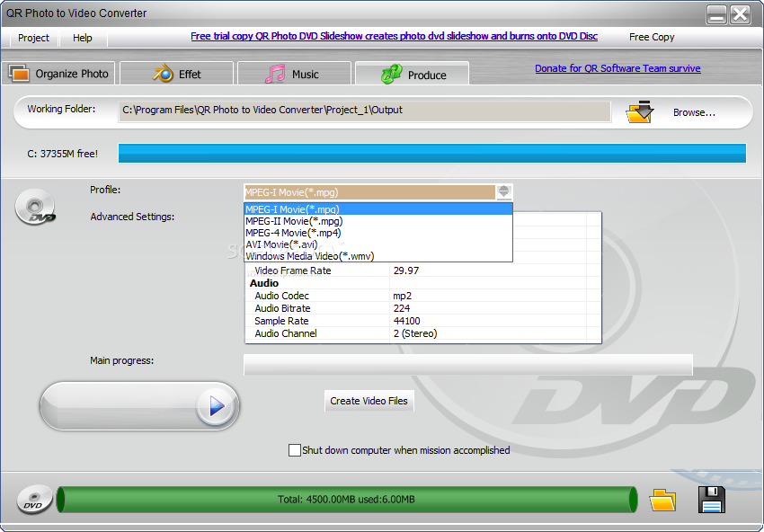Switch to the Effet tab
The height and width of the screenshot is (532, 764).
pyautogui.click(x=177, y=74)
